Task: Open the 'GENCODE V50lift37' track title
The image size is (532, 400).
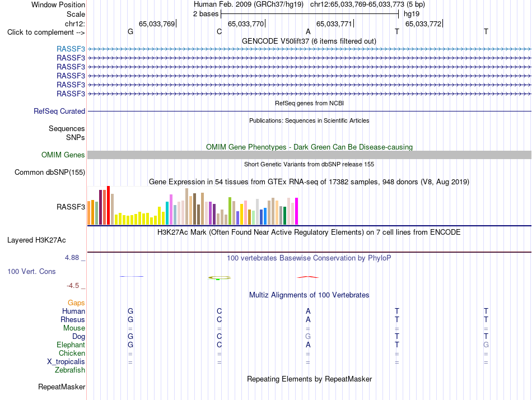Action: point(309,41)
